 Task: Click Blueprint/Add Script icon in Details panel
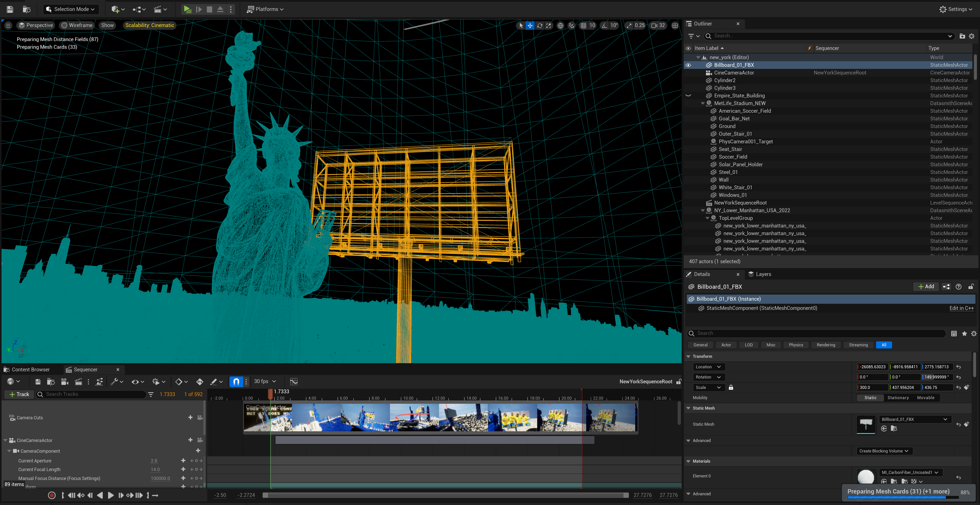(946, 287)
